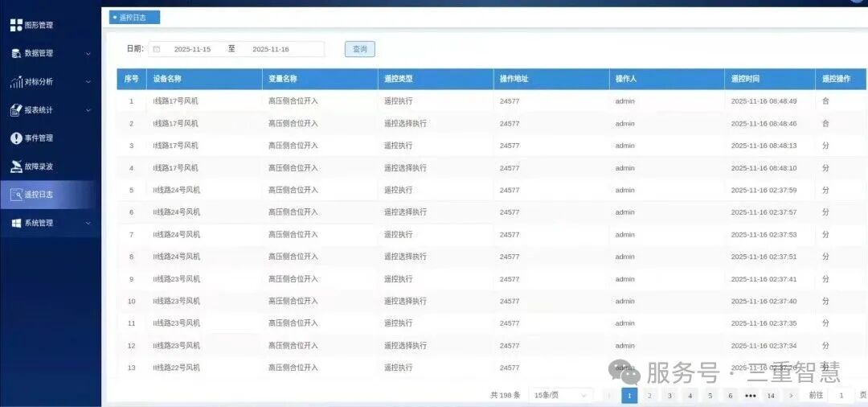This screenshot has width=868, height=407.
Task: Click the 数据管理 database icon
Action: (17, 53)
